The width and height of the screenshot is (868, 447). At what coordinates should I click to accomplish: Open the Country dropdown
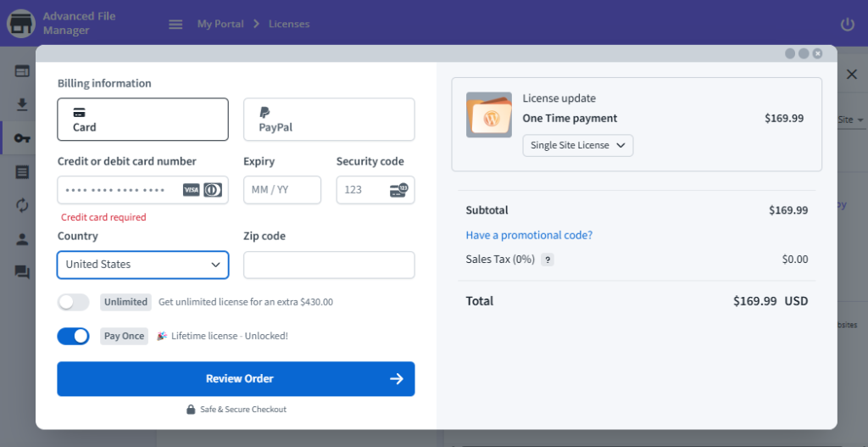click(x=142, y=265)
